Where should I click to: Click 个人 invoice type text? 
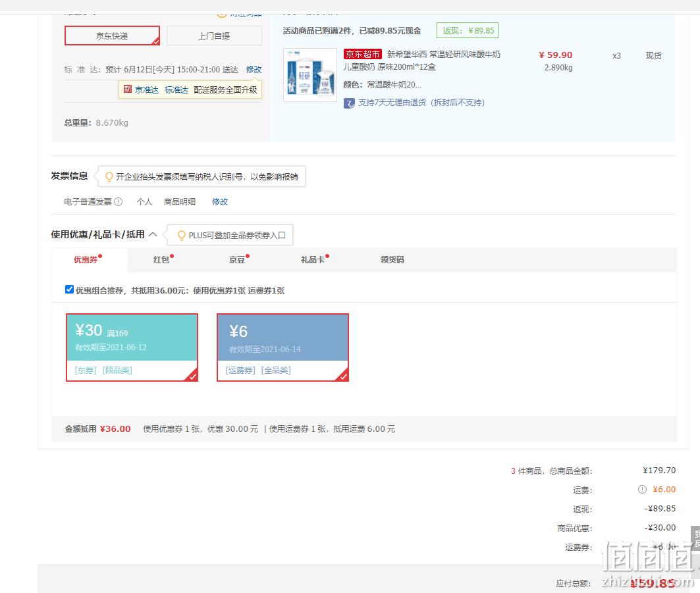pyautogui.click(x=145, y=201)
